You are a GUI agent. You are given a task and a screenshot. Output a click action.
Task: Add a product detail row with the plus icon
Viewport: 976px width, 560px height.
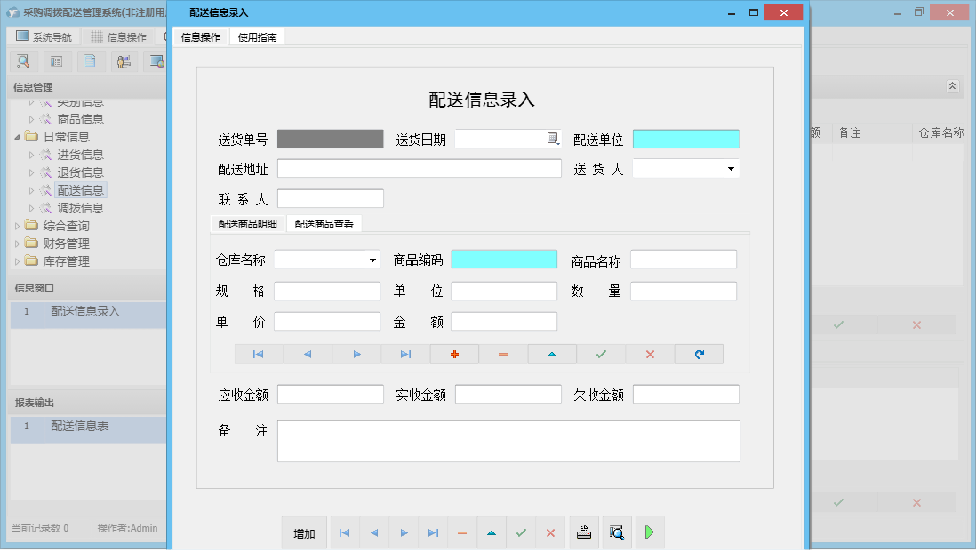coord(454,354)
